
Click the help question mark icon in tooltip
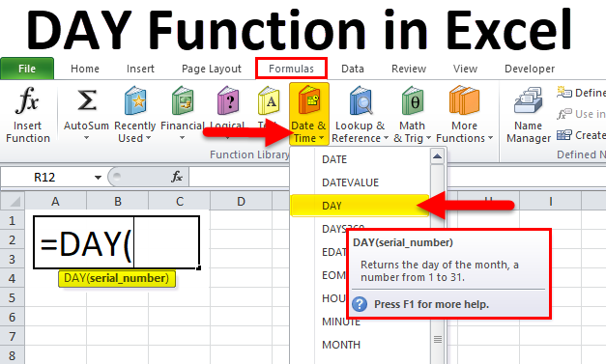point(360,304)
